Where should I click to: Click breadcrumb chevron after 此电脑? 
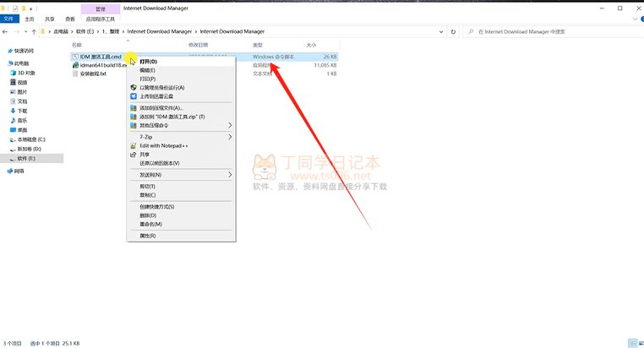coord(72,31)
